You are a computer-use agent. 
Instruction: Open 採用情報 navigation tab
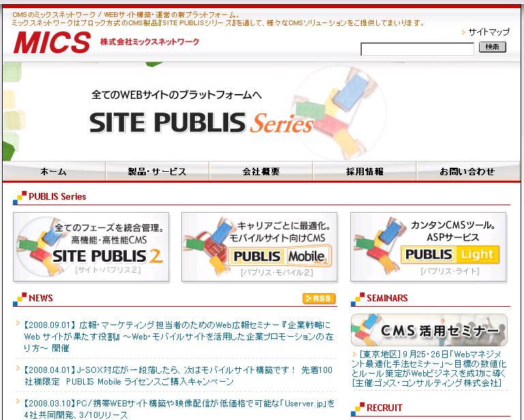pos(365,171)
